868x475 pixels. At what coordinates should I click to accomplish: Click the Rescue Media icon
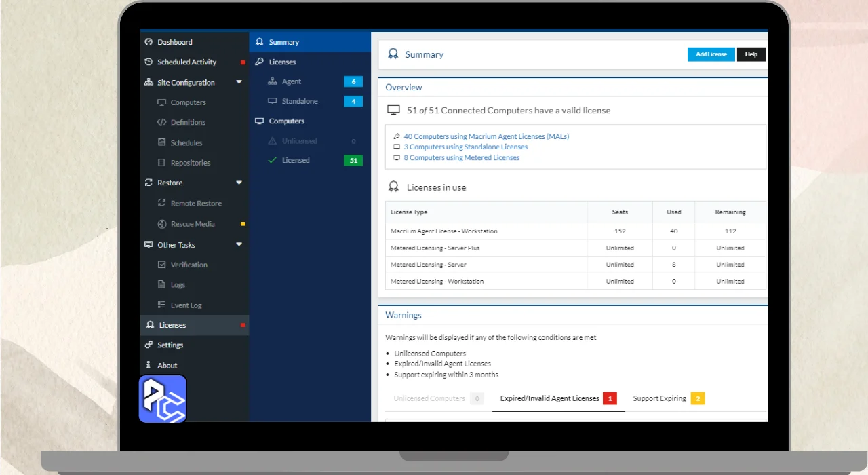click(x=161, y=224)
